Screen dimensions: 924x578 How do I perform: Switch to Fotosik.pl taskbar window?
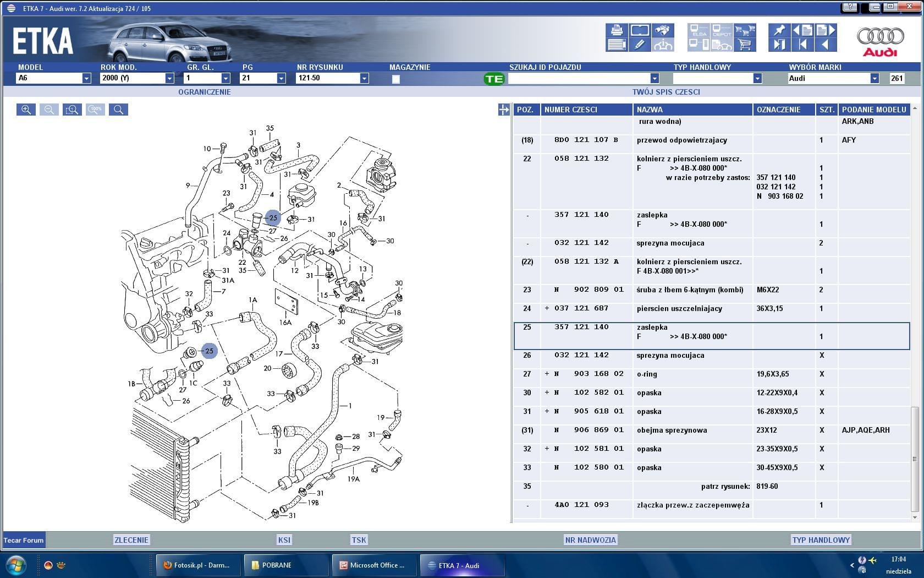pos(197,565)
